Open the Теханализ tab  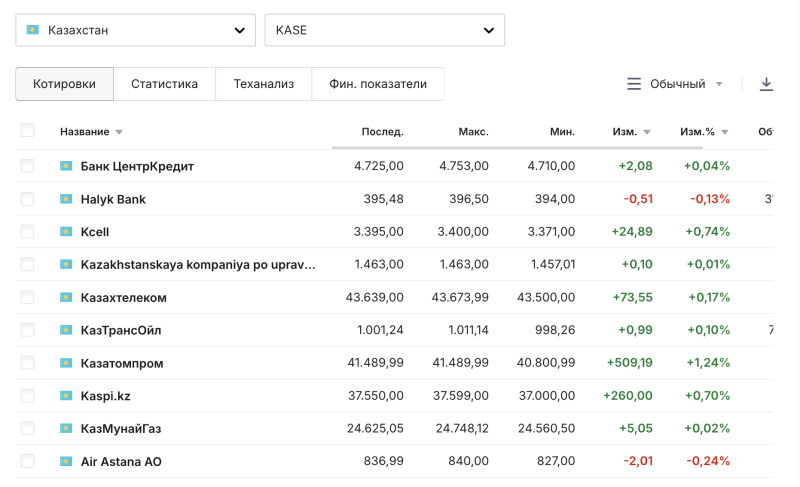(263, 84)
